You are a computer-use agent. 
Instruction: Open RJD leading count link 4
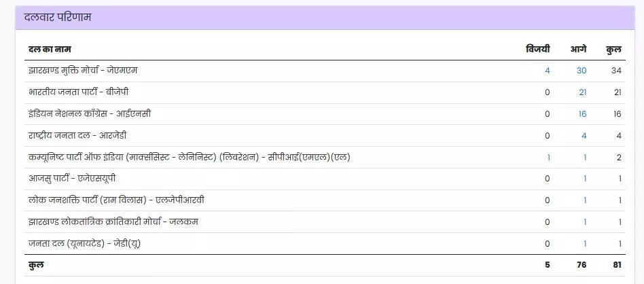(584, 136)
